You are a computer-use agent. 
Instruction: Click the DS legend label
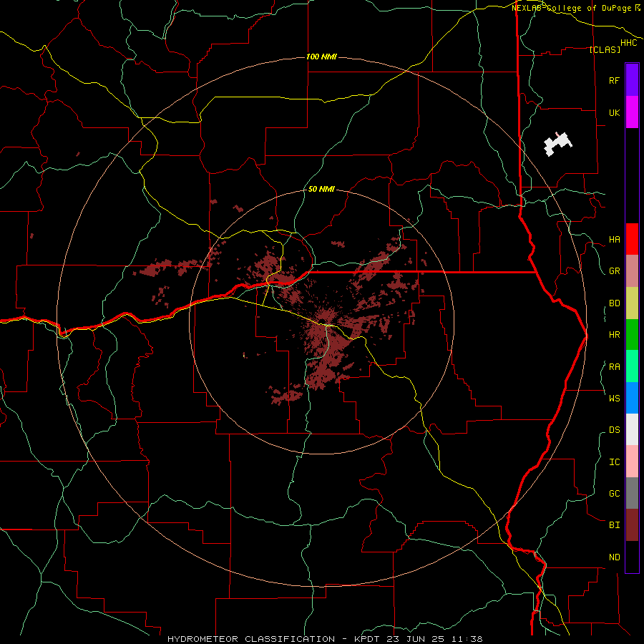click(x=614, y=429)
